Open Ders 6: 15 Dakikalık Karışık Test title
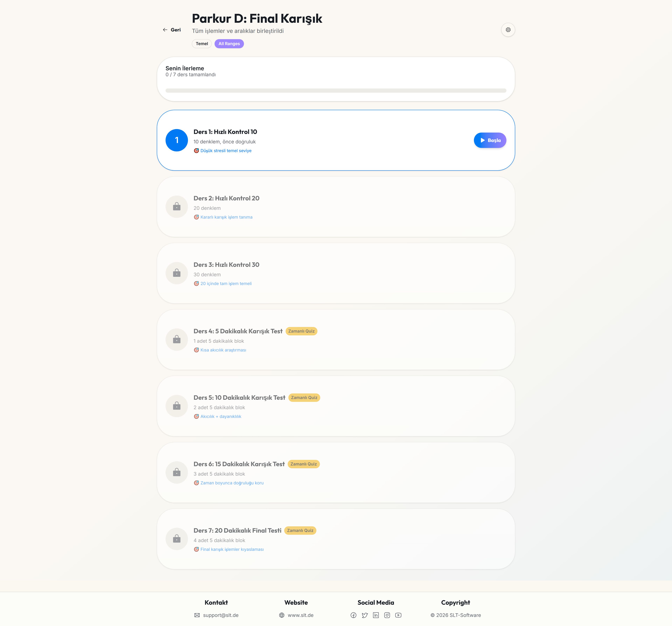672x626 pixels. [239, 464]
